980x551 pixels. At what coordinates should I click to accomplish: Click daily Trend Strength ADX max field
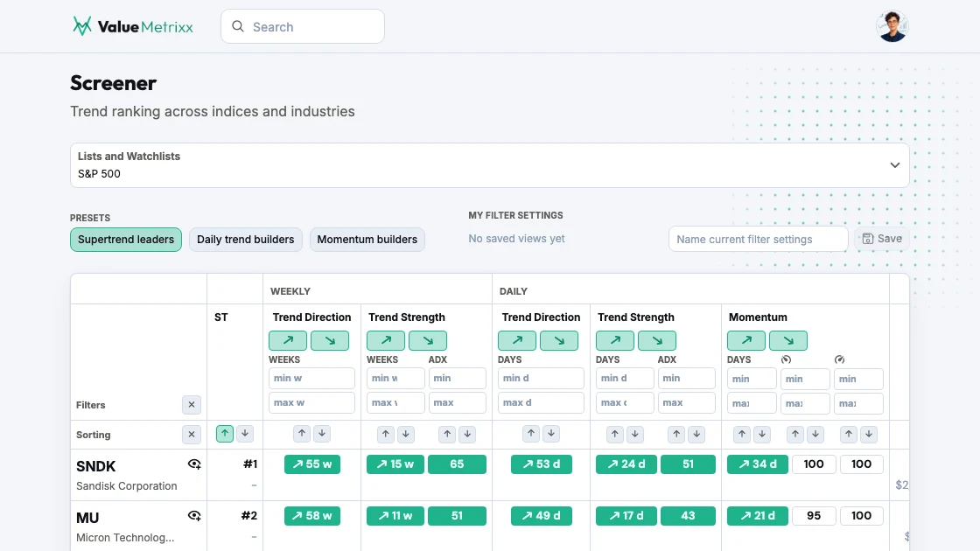tap(687, 403)
